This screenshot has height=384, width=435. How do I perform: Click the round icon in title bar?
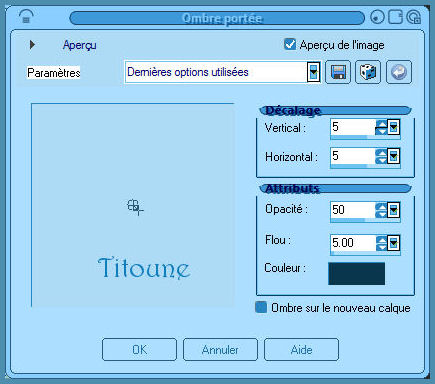pyautogui.click(x=377, y=17)
